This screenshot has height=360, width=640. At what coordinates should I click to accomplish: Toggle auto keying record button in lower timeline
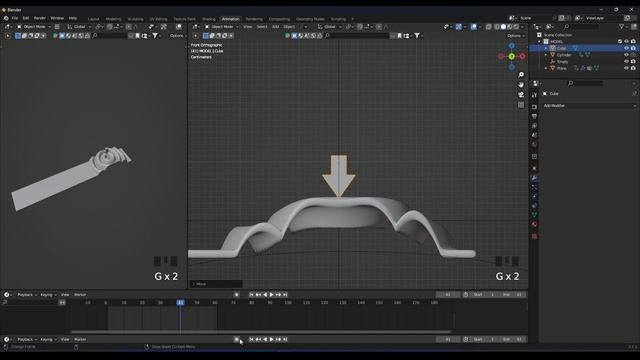(x=236, y=340)
